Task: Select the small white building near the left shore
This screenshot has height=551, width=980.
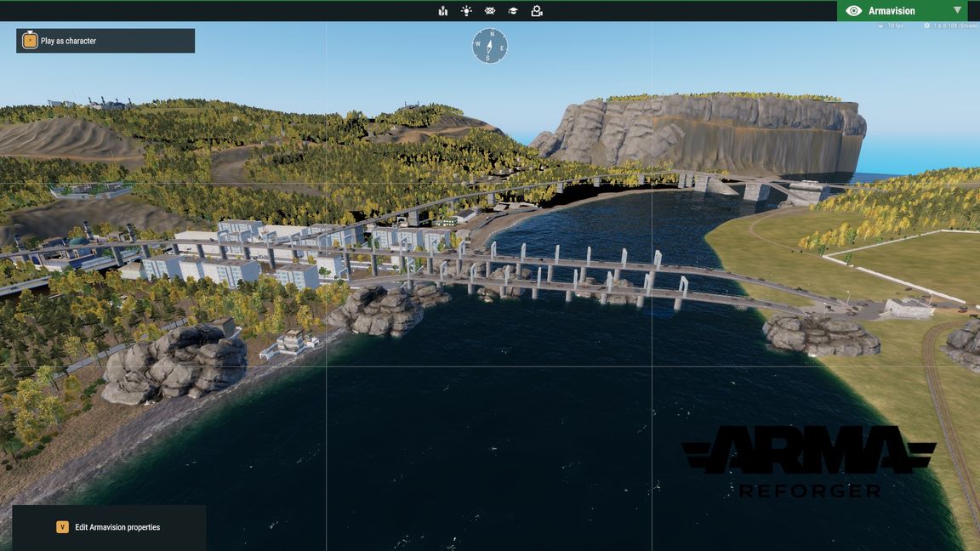Action: pos(291,344)
